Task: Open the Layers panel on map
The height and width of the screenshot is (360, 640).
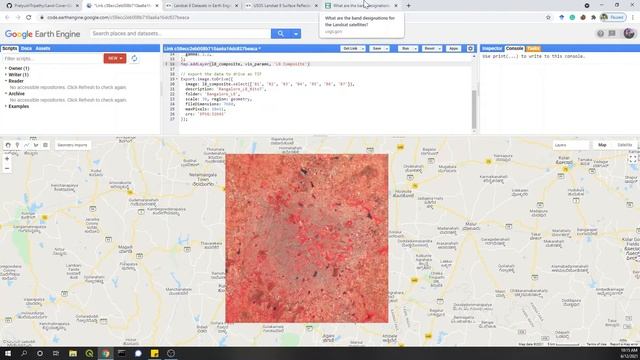Action: (571, 145)
